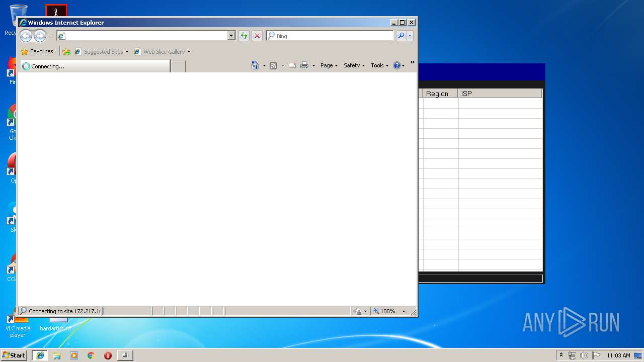Open the search provider dropdown arrow
This screenshot has width=644, height=362.
410,36
